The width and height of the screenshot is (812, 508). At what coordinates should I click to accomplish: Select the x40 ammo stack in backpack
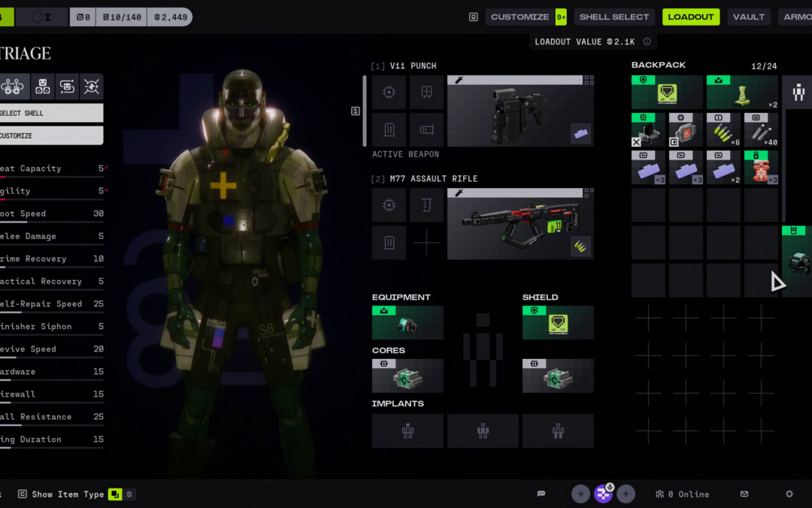point(761,129)
